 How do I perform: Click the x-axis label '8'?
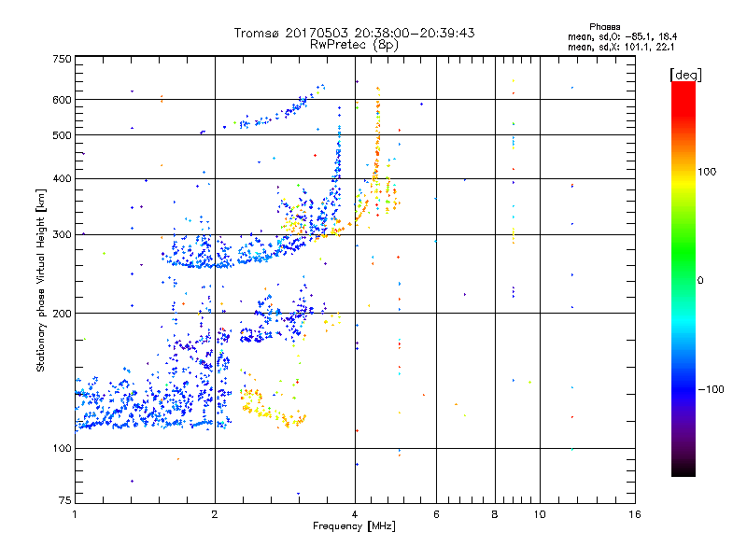point(495,514)
